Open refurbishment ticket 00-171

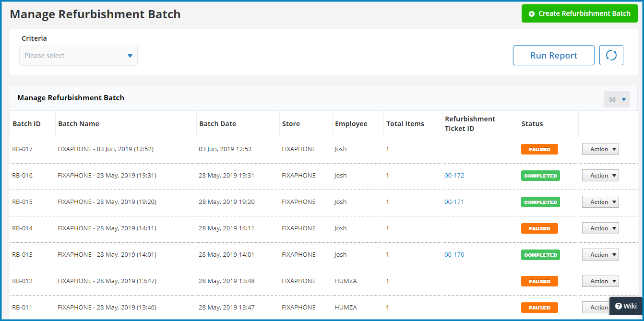(454, 202)
